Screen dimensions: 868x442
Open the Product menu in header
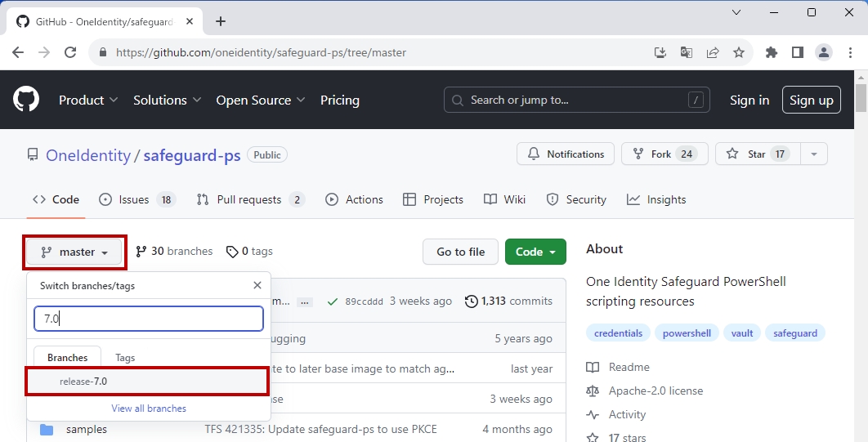point(88,100)
